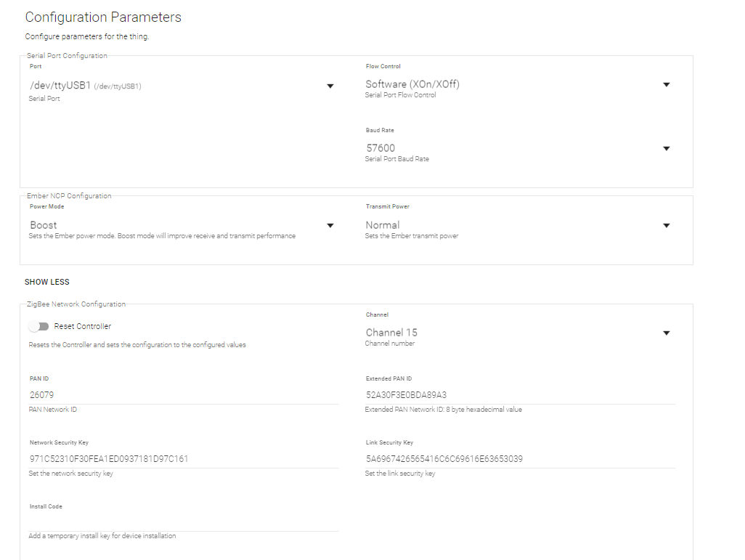745x560 pixels.
Task: Choose a different channel than Channel 15
Action: (x=508, y=333)
